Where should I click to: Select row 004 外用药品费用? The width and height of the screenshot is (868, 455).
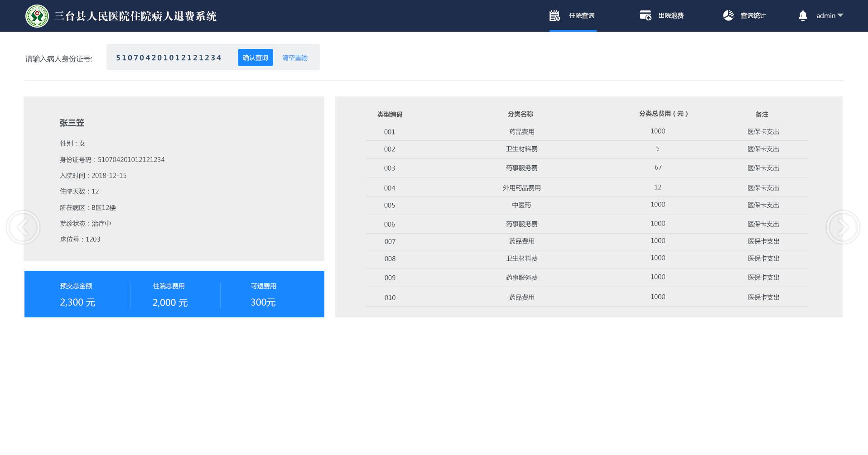click(x=521, y=188)
